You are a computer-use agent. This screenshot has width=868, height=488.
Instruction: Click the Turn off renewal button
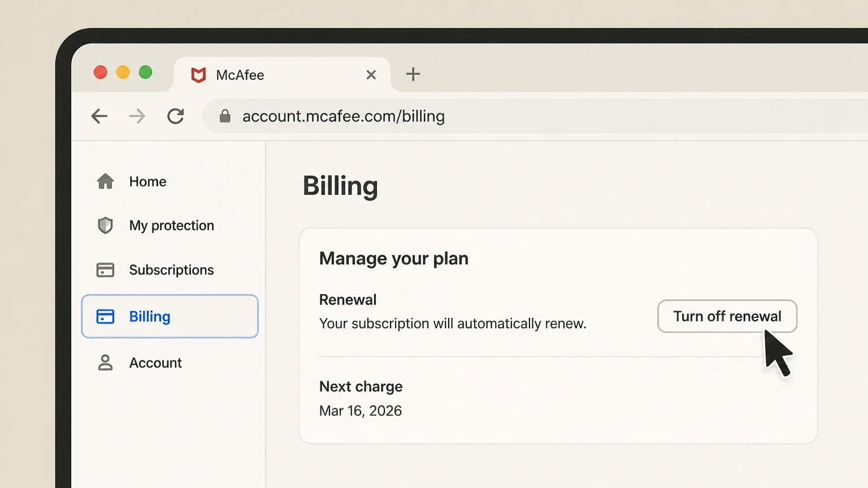point(727,316)
